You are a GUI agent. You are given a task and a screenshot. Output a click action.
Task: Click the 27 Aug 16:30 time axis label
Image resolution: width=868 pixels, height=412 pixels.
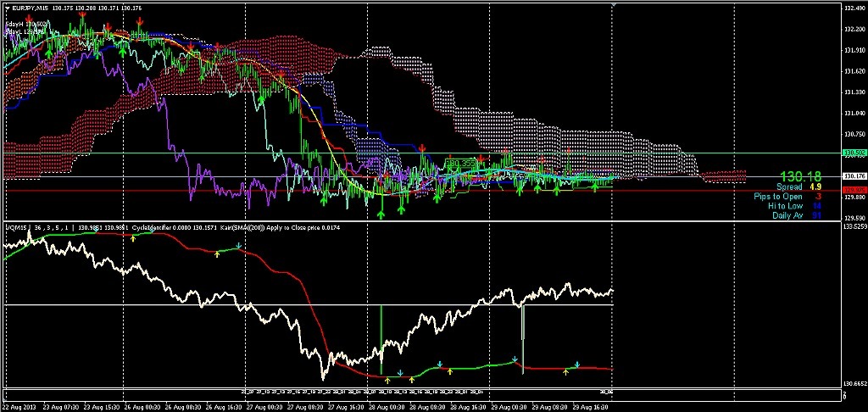point(346,406)
